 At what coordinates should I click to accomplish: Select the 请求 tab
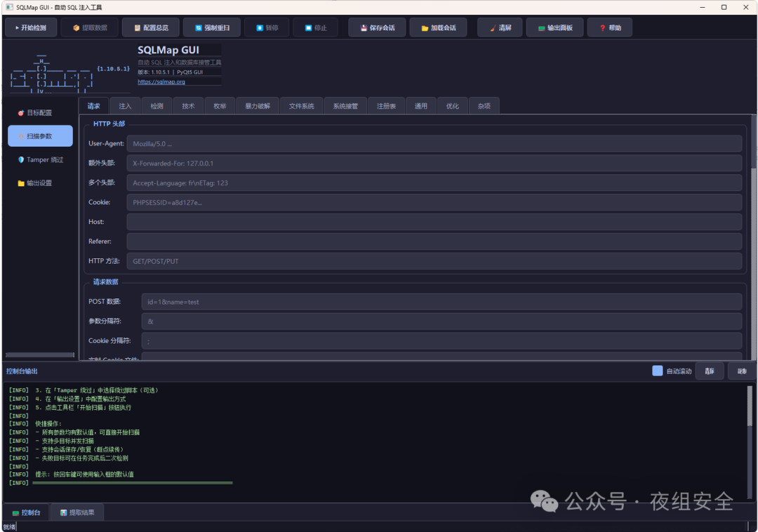94,106
